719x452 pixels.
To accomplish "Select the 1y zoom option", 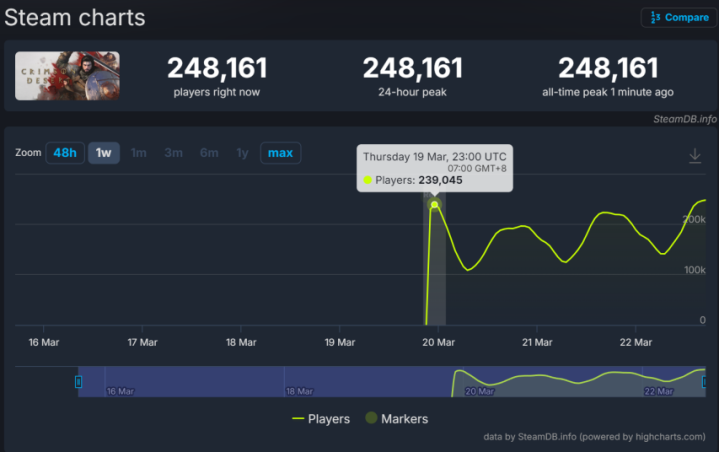I will coord(242,153).
